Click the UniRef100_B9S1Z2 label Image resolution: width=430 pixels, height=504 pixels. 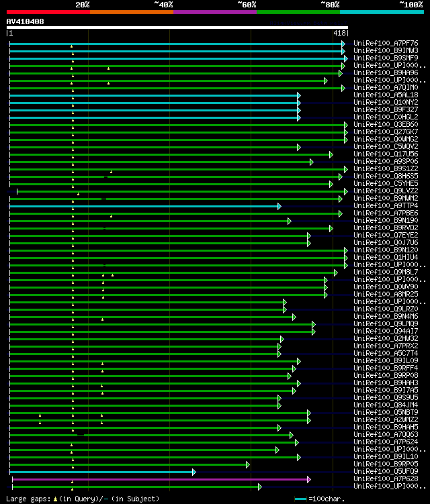pos(386,168)
